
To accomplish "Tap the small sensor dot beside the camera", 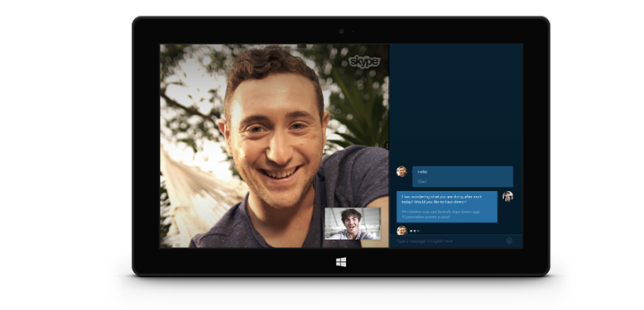I will (x=353, y=31).
